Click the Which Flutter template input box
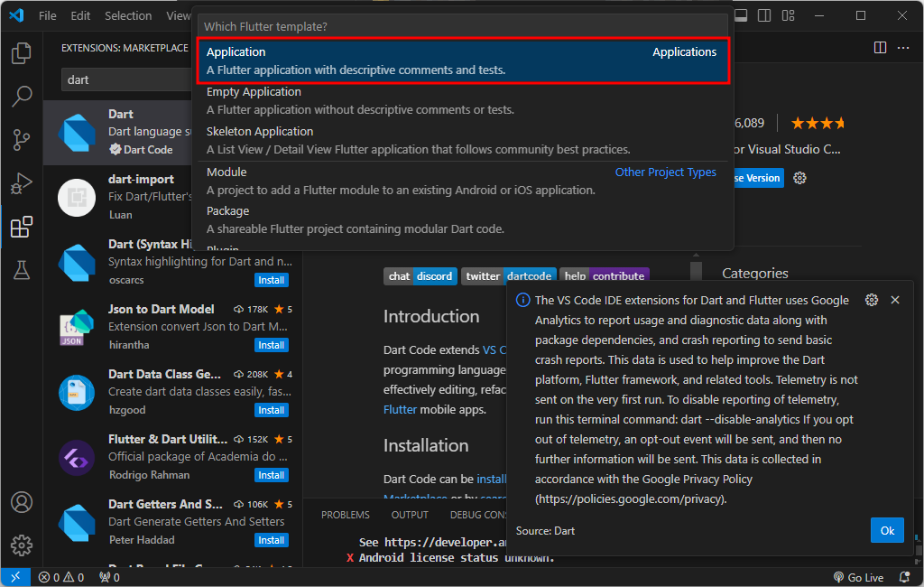The image size is (924, 587). [x=463, y=26]
